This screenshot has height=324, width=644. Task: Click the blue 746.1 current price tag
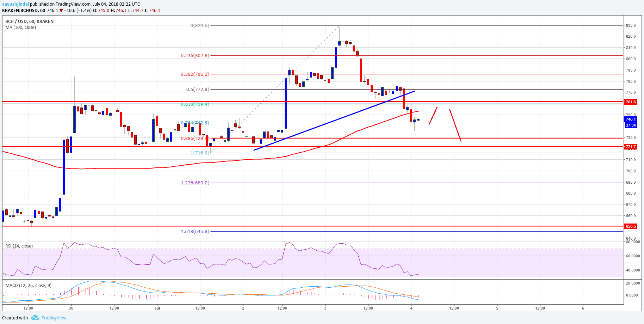point(630,120)
